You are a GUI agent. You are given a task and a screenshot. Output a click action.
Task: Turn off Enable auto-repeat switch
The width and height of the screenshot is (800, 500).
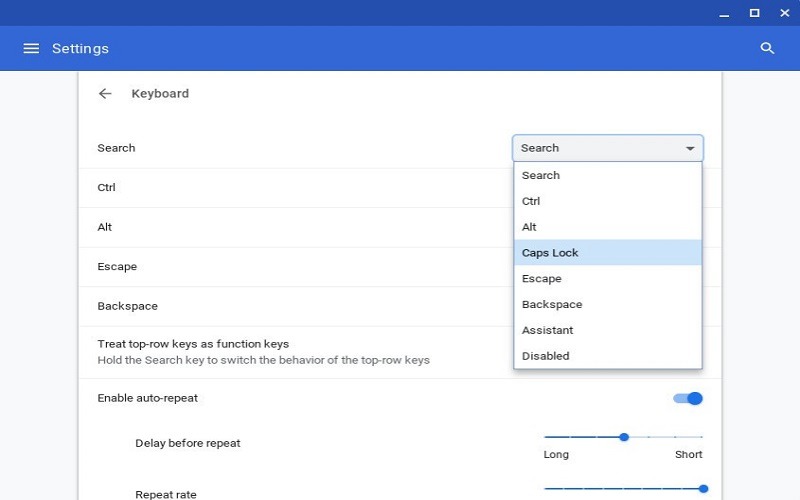tap(688, 398)
